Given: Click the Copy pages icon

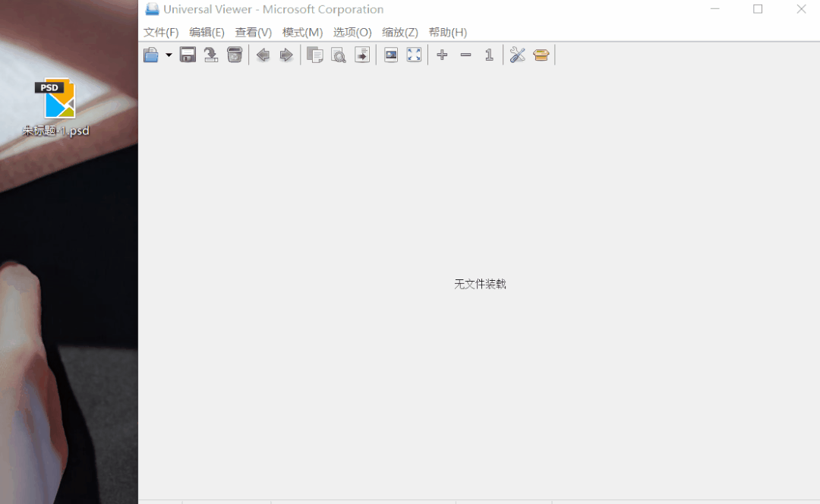Looking at the screenshot, I should click(315, 55).
